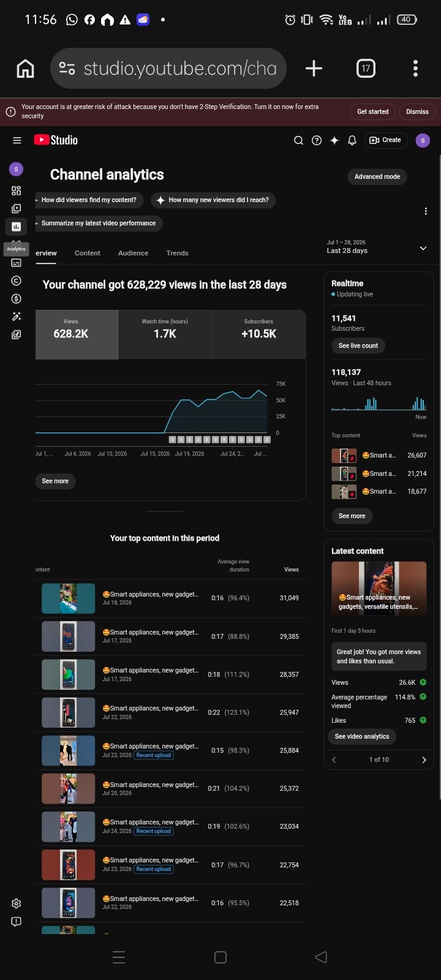Tap Android home square button
This screenshot has height=980, width=441.
point(221,957)
